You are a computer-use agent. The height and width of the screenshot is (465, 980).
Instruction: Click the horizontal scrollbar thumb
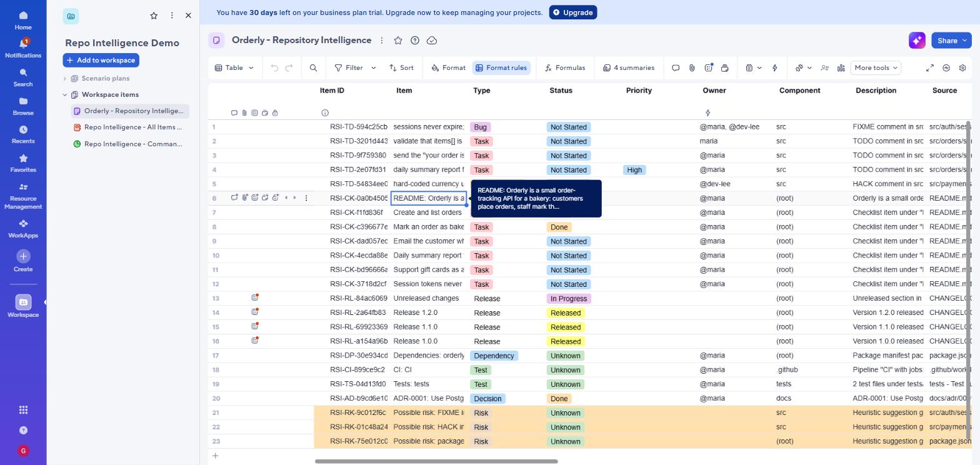click(x=436, y=461)
